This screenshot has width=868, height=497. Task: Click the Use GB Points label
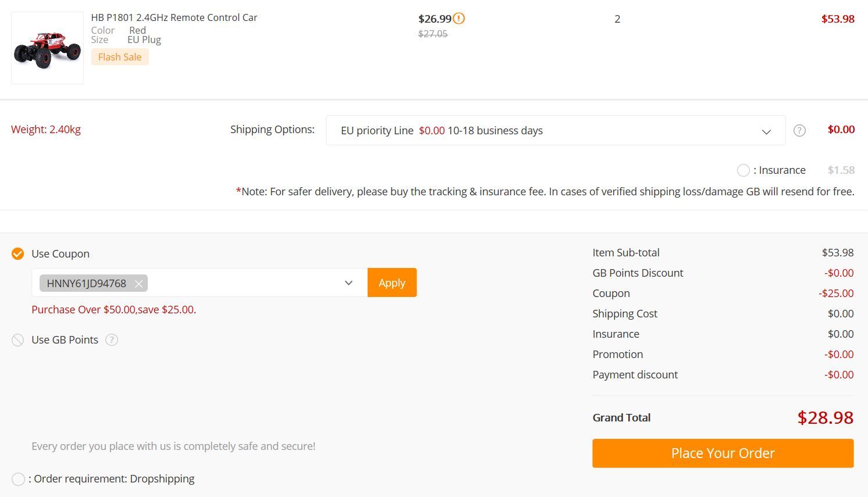pyautogui.click(x=65, y=340)
